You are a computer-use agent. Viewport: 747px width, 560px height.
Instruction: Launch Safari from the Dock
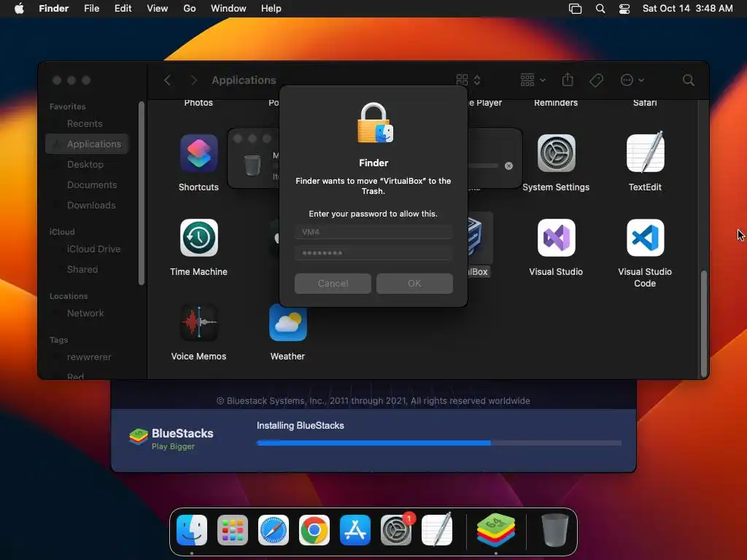coord(274,530)
